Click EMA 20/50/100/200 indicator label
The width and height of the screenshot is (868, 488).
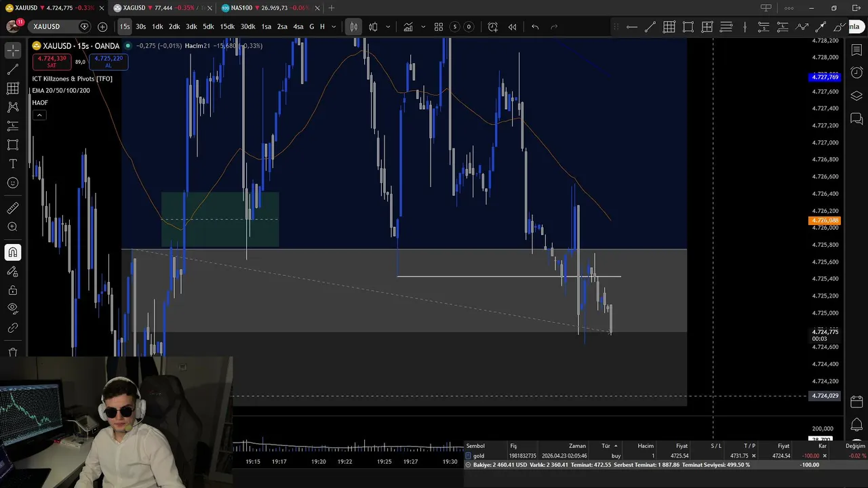[x=61, y=91]
